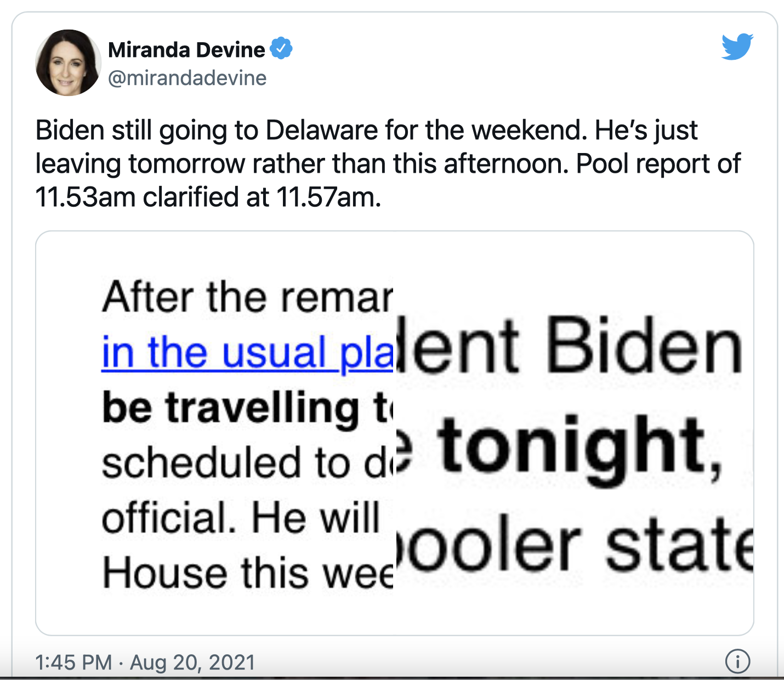Screen dimensions: 784x680
Task: Click the bold 'tonight,' word
Action: 580,450
